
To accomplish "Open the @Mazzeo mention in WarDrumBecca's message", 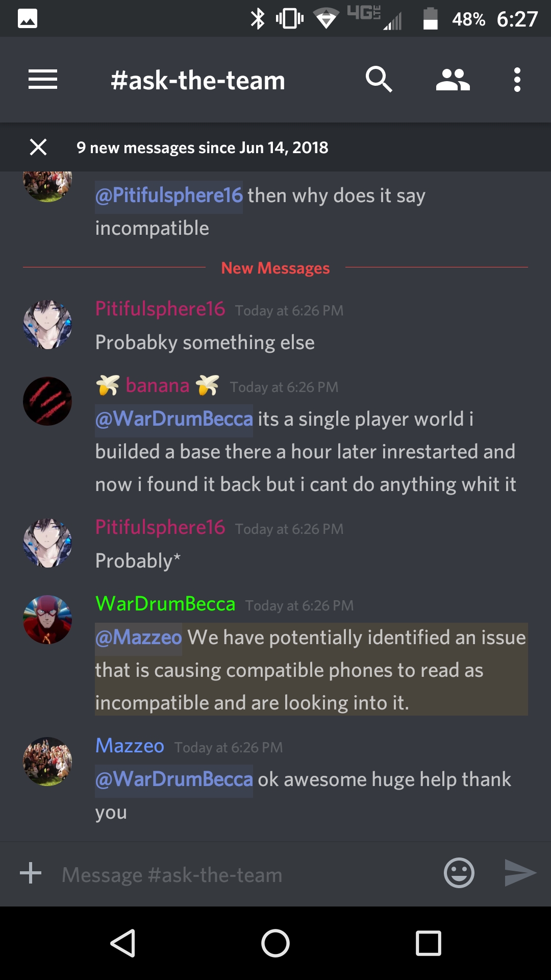I will 138,638.
